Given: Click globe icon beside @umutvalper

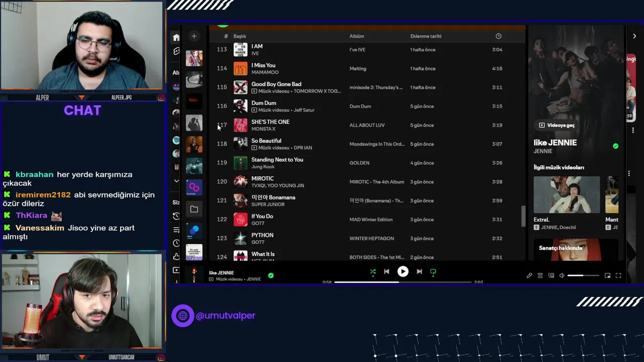Looking at the screenshot, I should (183, 316).
